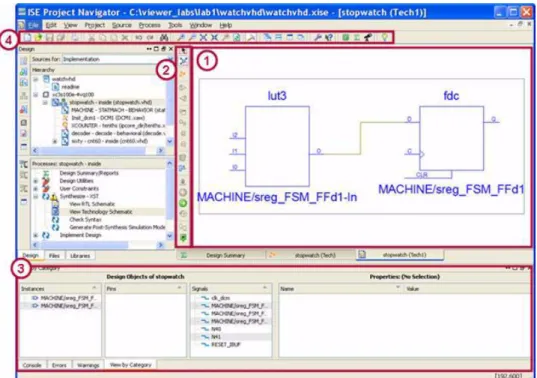Select Design Summary/Reports process

(89, 173)
